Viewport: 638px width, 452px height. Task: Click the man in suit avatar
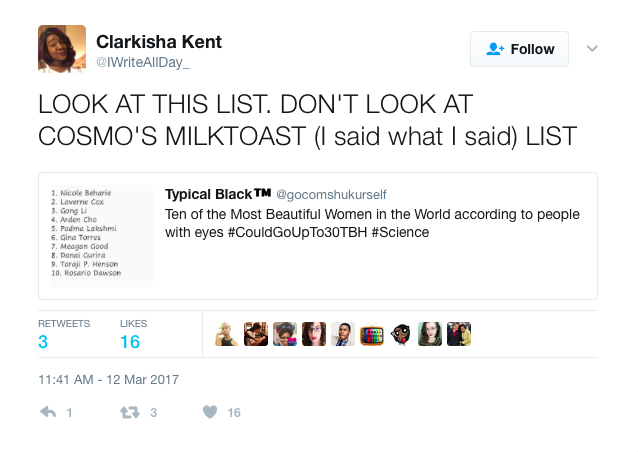click(x=343, y=334)
